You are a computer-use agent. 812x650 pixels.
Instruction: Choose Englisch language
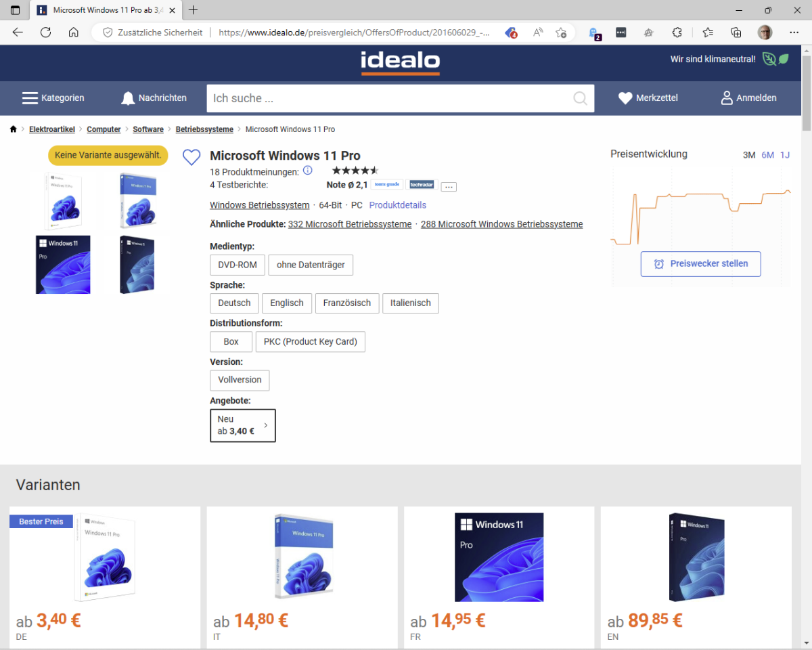287,303
